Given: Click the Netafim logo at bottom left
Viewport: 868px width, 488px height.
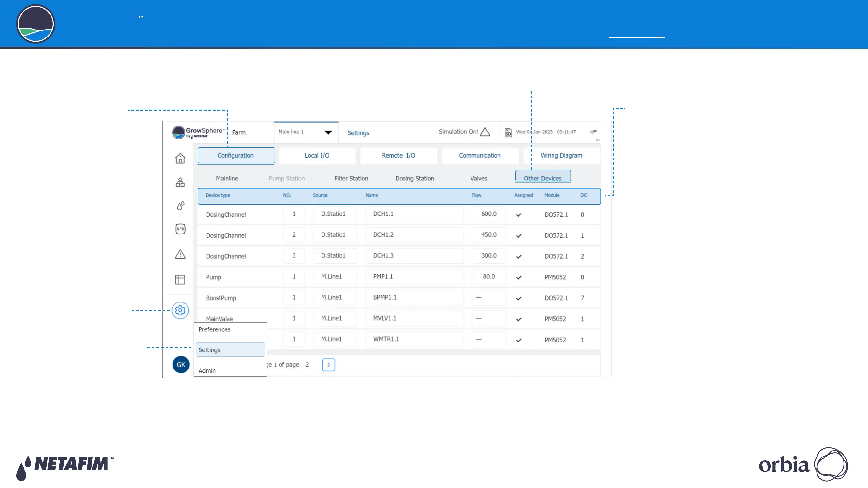Looking at the screenshot, I should pos(65,468).
